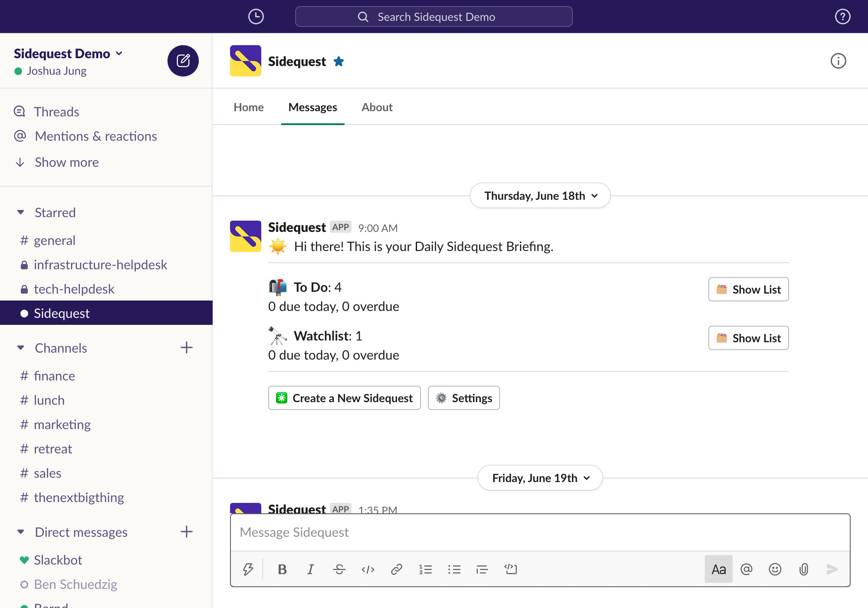Viewport: 868px width, 608px height.
Task: Click the Sidequest app logo in header
Action: coord(246,61)
